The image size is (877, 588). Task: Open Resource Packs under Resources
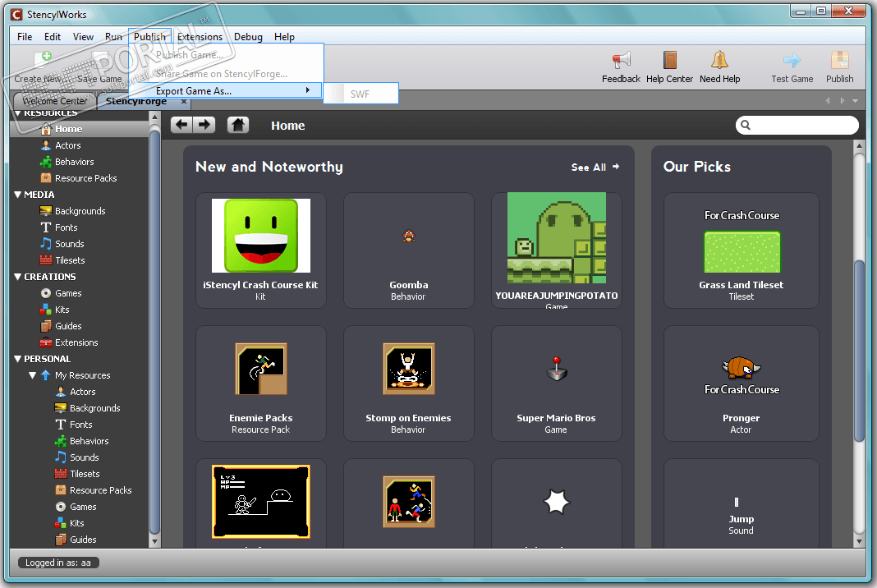coord(85,178)
